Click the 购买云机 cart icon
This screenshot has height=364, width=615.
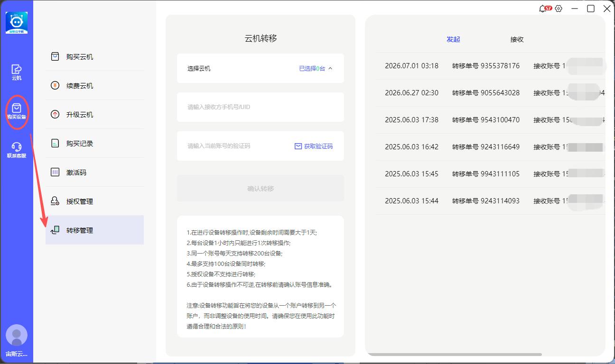pos(55,56)
